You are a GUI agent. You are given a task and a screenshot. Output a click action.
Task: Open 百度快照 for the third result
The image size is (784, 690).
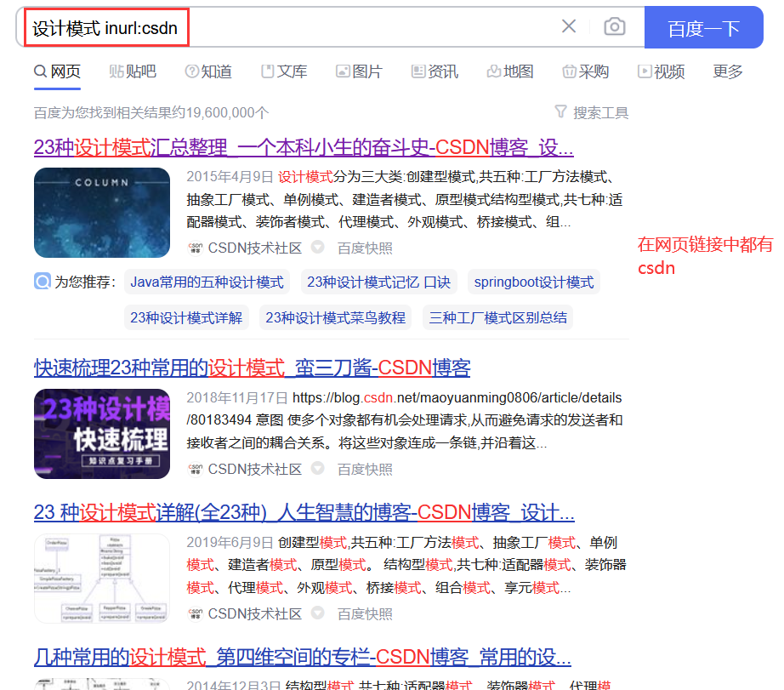click(x=365, y=613)
